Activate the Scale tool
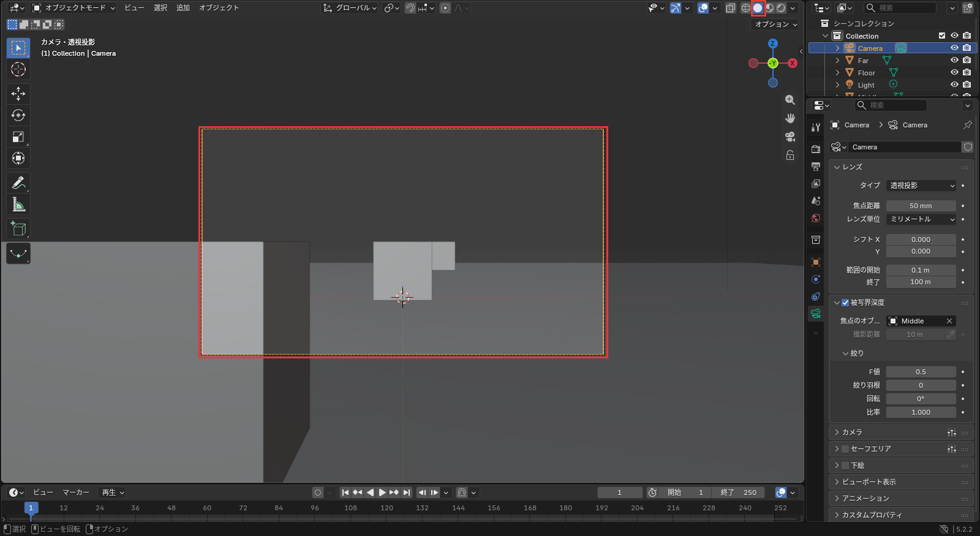 pos(18,137)
